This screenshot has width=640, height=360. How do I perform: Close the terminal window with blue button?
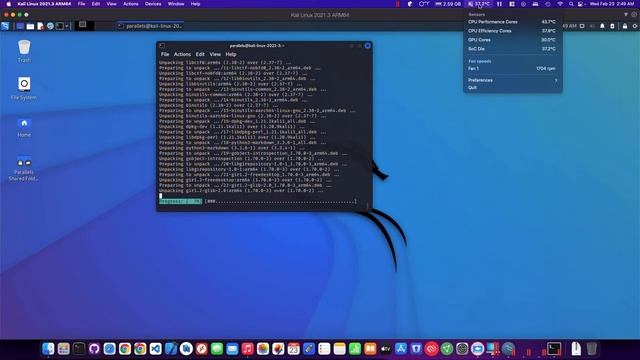click(x=367, y=46)
